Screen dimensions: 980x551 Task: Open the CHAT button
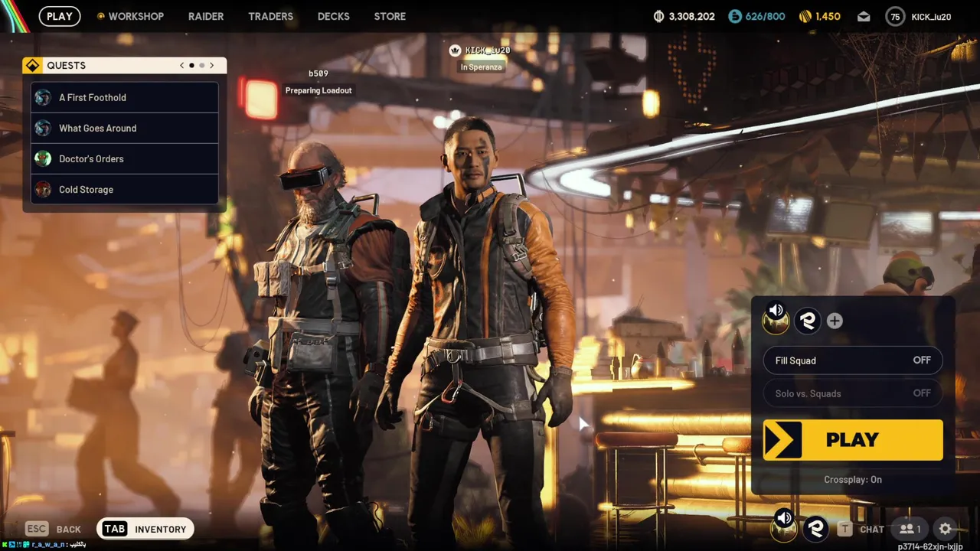tap(872, 529)
